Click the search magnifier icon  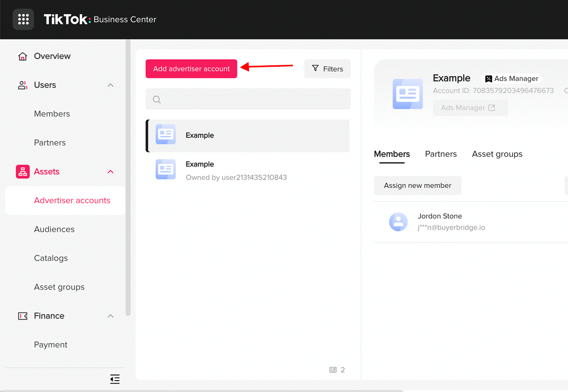157,99
